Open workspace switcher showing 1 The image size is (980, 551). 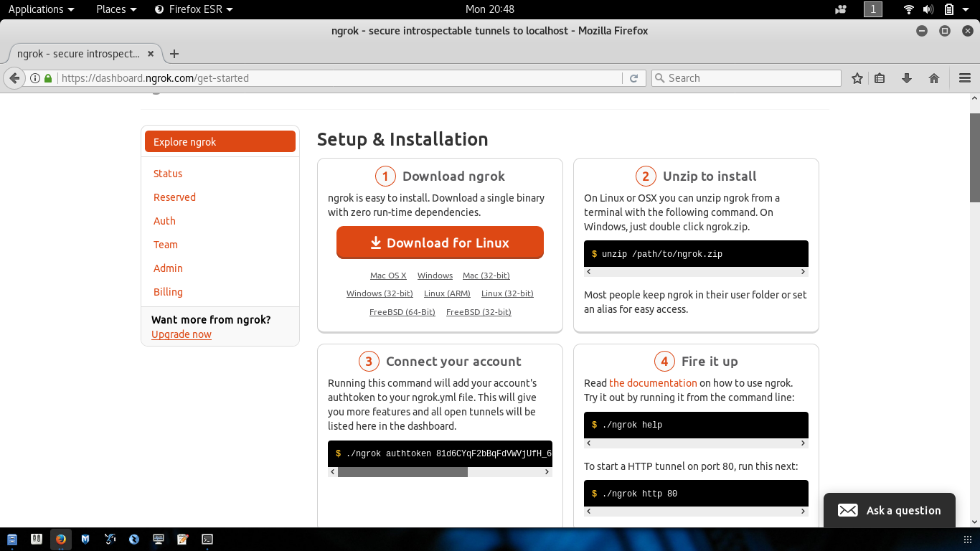pyautogui.click(x=873, y=9)
